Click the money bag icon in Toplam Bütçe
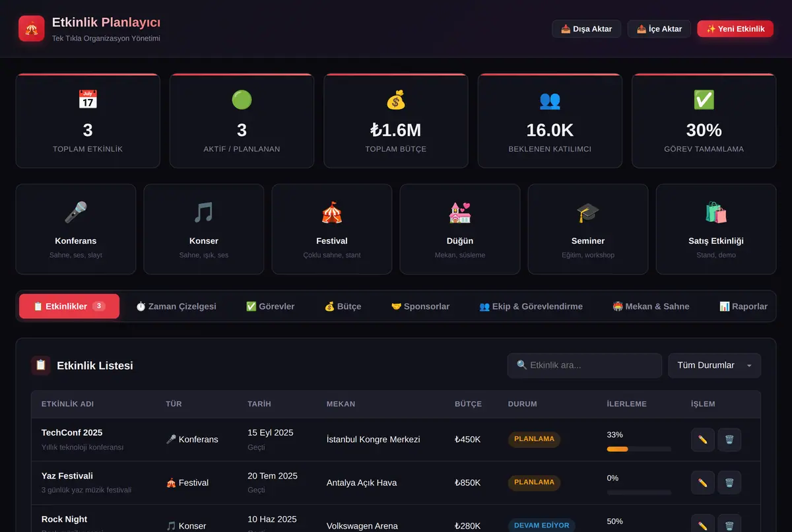792x532 pixels. point(396,100)
